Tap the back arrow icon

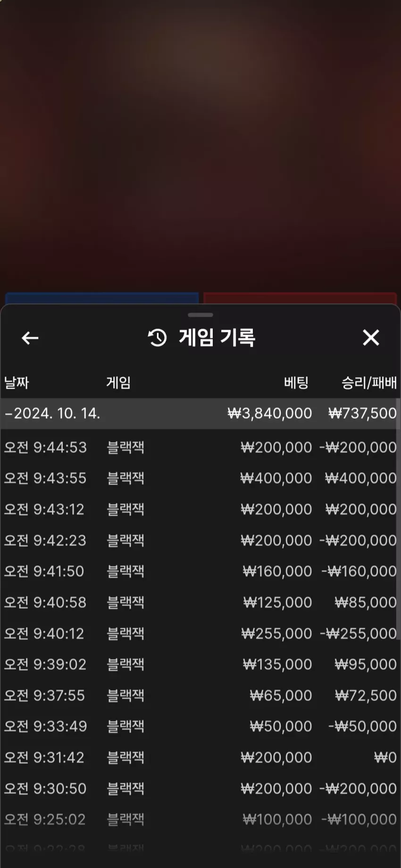[x=30, y=338]
